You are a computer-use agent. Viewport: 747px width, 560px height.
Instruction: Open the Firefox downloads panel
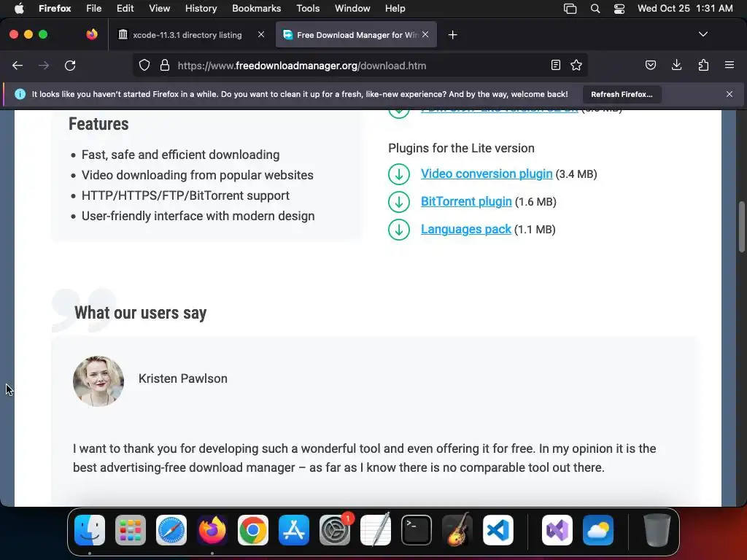click(x=676, y=65)
